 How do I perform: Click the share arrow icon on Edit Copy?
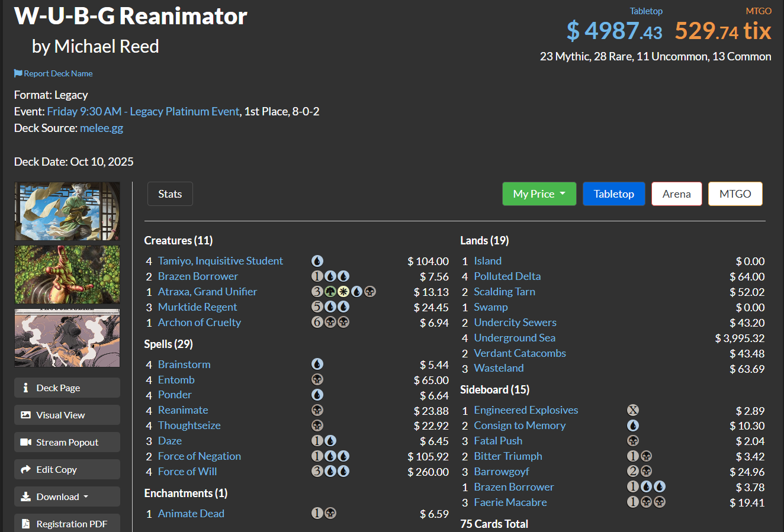pos(25,470)
